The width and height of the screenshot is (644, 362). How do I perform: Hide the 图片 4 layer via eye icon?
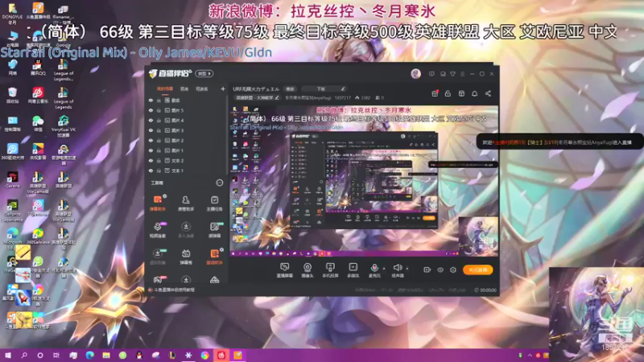click(x=151, y=120)
